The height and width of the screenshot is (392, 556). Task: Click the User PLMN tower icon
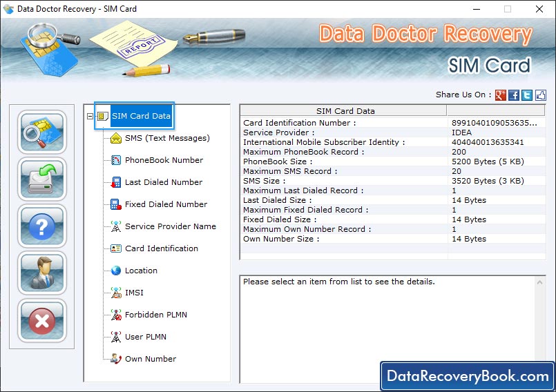pyautogui.click(x=116, y=337)
